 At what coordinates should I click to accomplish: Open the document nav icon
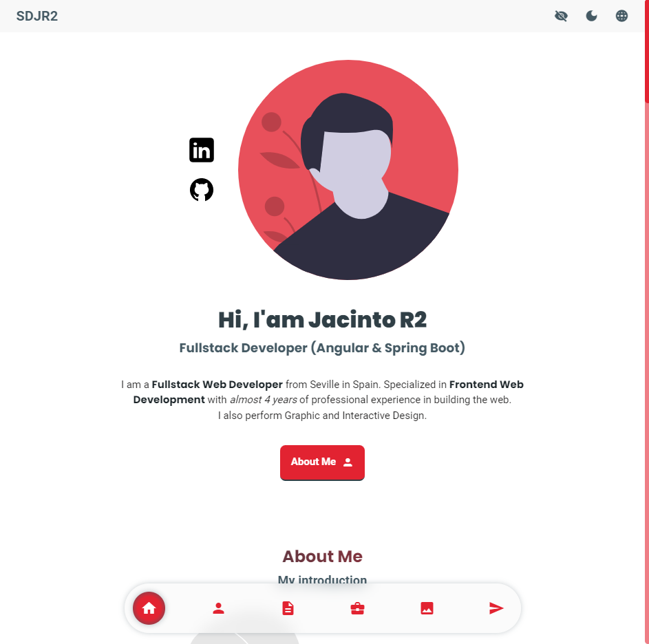[288, 608]
